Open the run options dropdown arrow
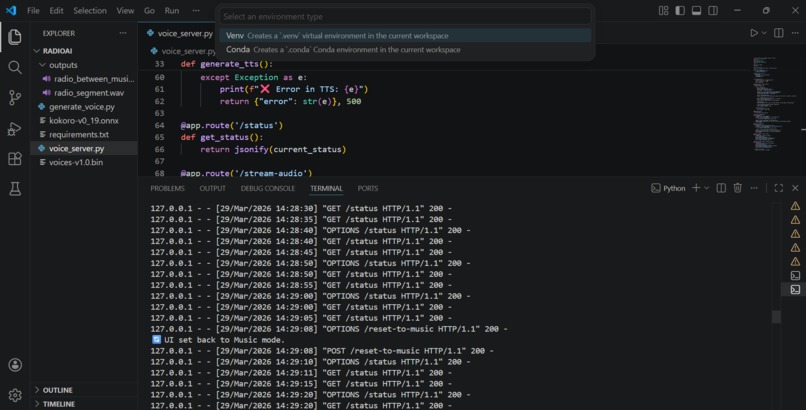This screenshot has width=806, height=410. pyautogui.click(x=764, y=33)
